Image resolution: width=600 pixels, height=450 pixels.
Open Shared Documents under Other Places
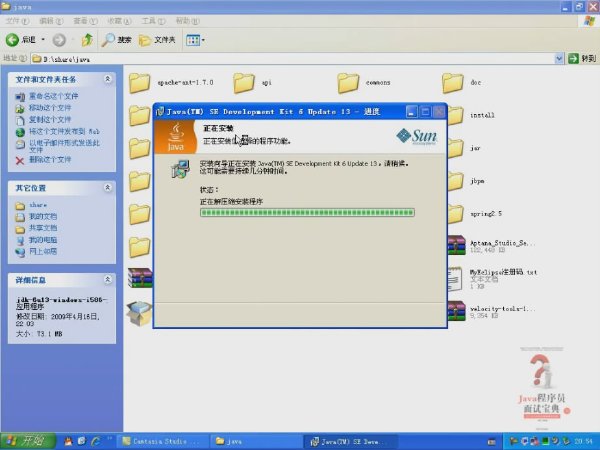(43, 228)
